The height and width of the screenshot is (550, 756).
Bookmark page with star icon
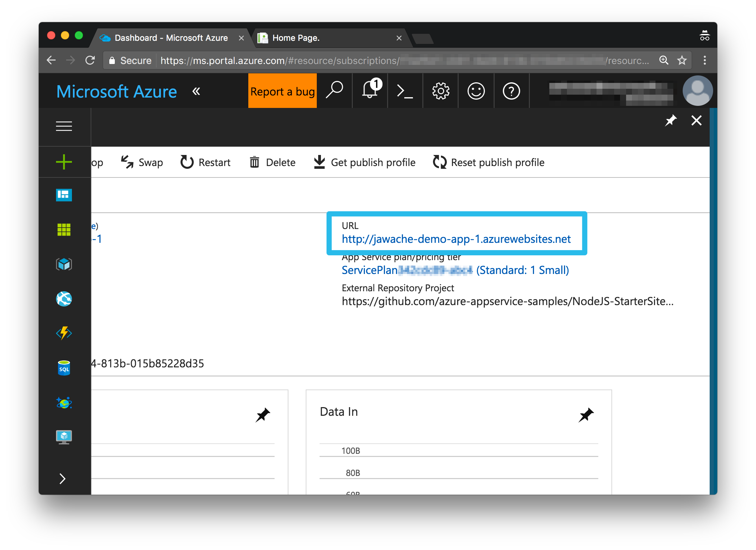[x=682, y=61]
